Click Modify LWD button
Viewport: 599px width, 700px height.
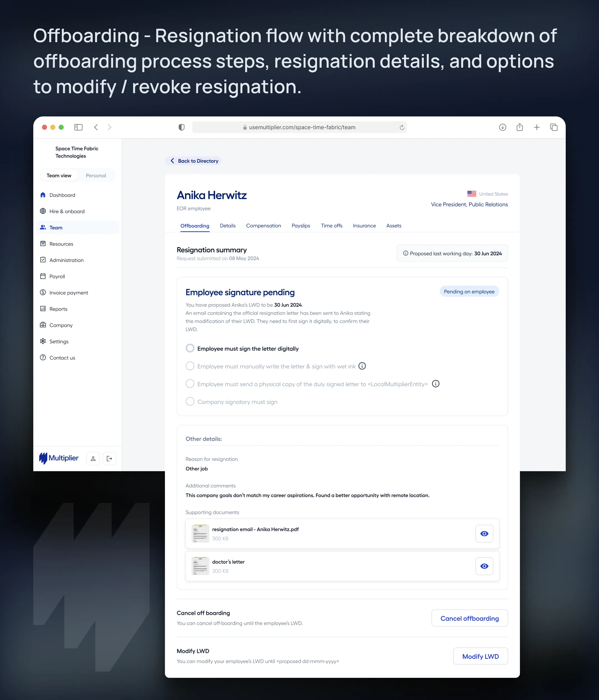[480, 656]
